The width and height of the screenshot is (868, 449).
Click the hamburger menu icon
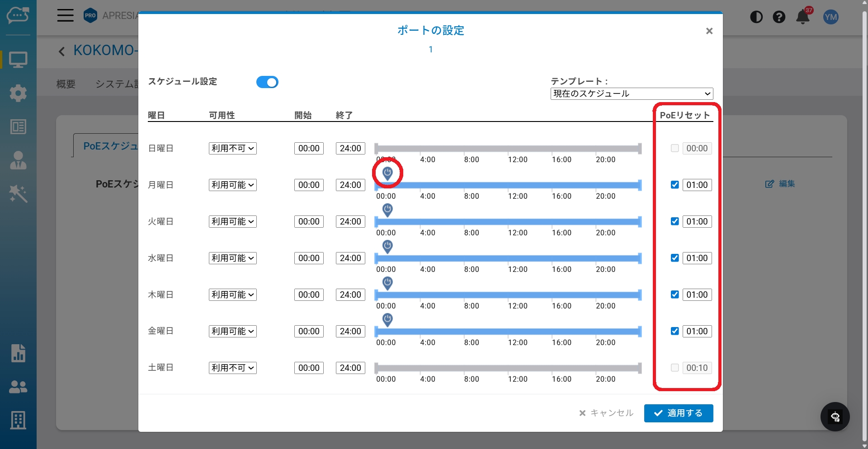65,16
